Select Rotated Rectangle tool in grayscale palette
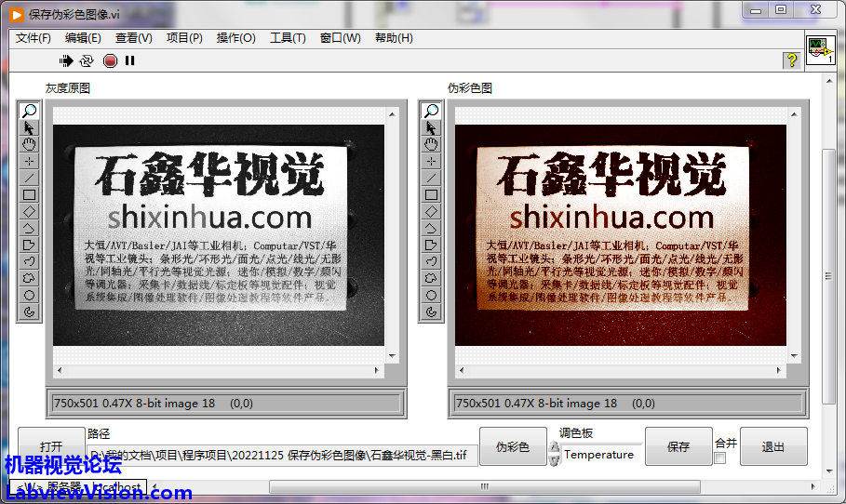Image resolution: width=846 pixels, height=504 pixels. click(x=29, y=211)
